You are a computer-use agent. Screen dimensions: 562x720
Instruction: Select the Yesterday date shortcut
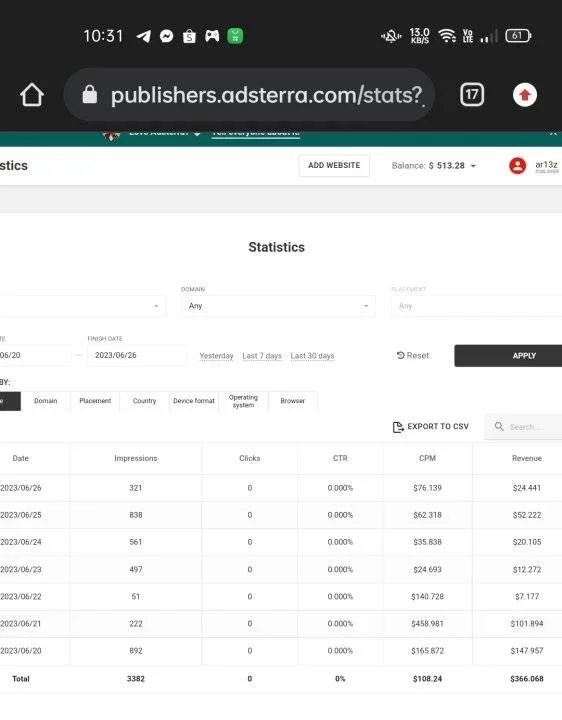click(x=216, y=356)
